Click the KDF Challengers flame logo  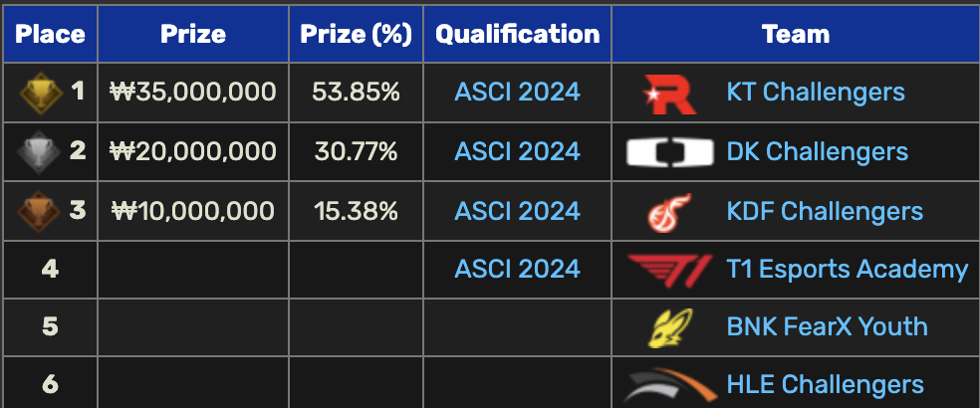tap(669, 211)
